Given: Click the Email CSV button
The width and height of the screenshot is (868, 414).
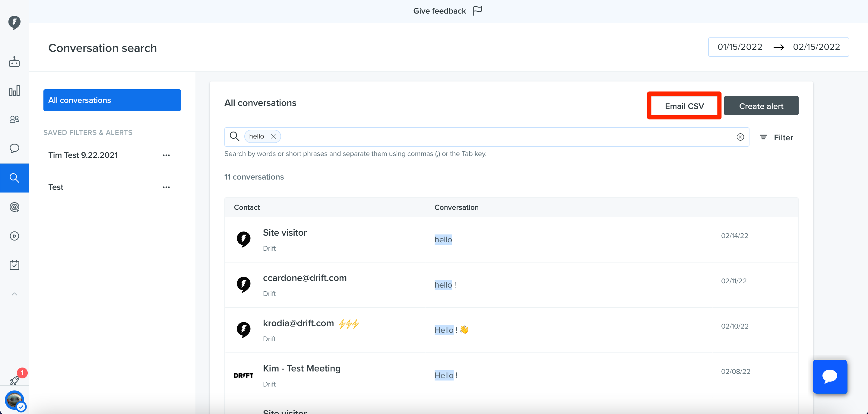Looking at the screenshot, I should 684,106.
